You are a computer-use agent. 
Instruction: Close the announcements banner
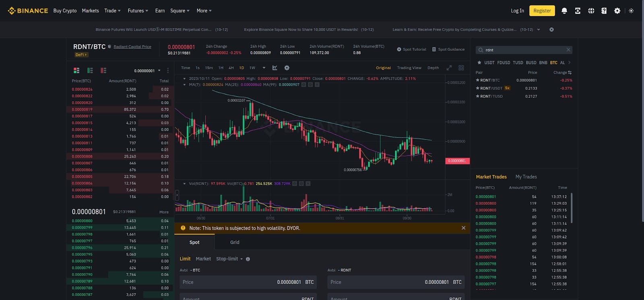point(551,29)
